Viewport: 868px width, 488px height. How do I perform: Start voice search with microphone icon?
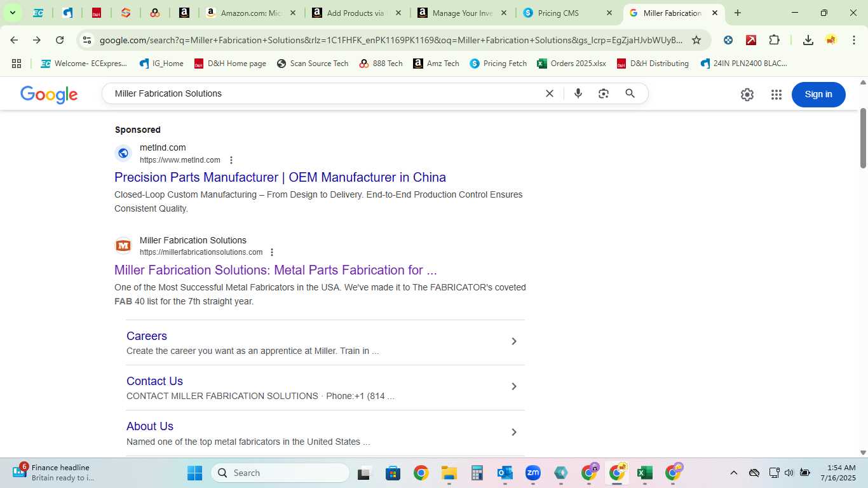point(578,93)
